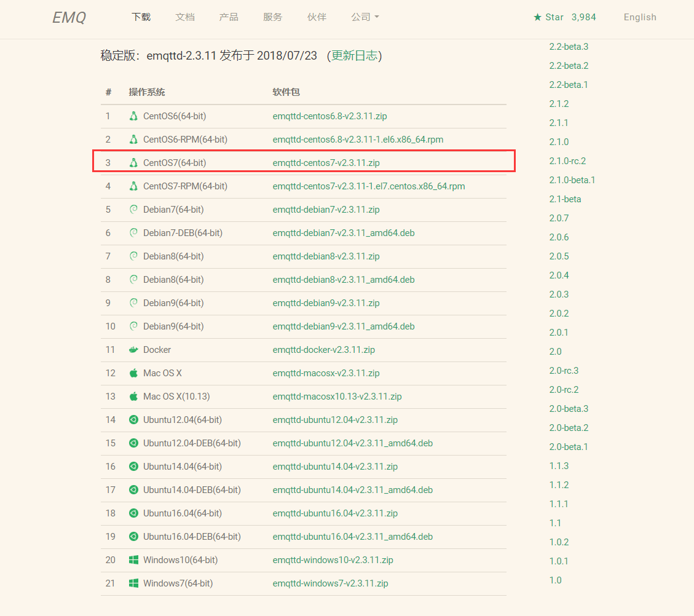Click the Debian icon beside Debian7-DEB(64-bit)
694x616 pixels.
(133, 233)
